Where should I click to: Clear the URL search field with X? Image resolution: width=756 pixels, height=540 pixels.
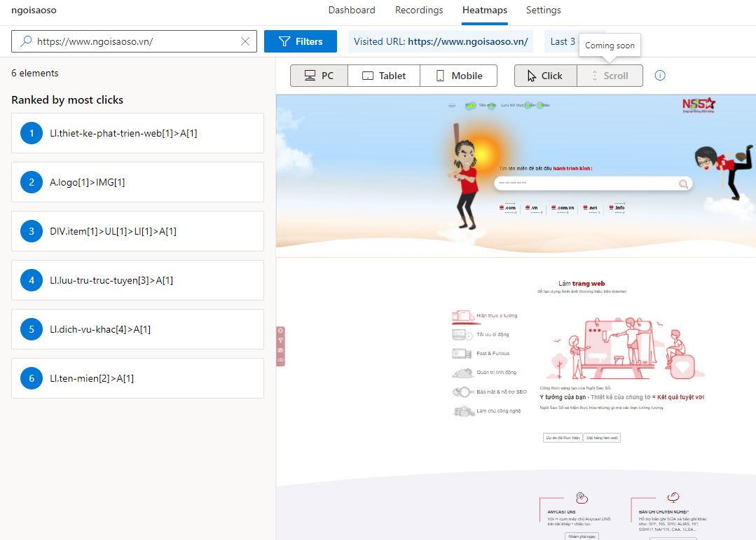click(245, 41)
